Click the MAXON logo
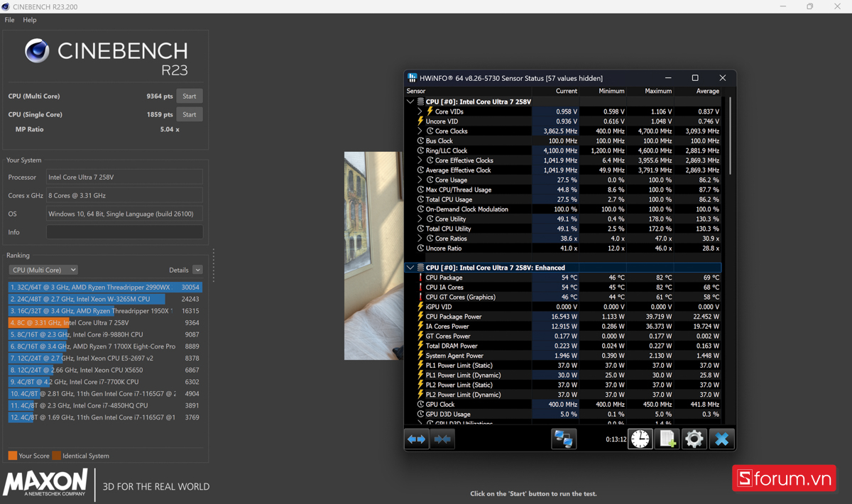852x504 pixels. click(x=45, y=483)
